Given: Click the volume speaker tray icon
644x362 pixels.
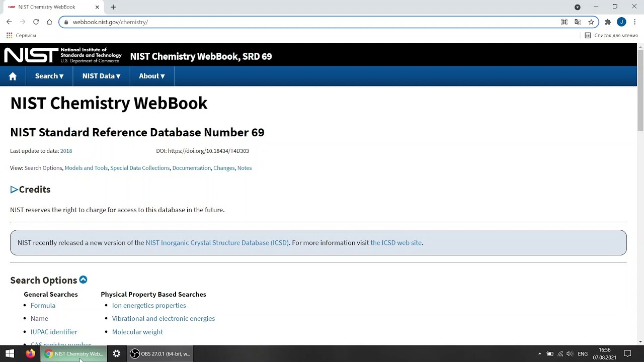Looking at the screenshot, I should [x=570, y=354].
